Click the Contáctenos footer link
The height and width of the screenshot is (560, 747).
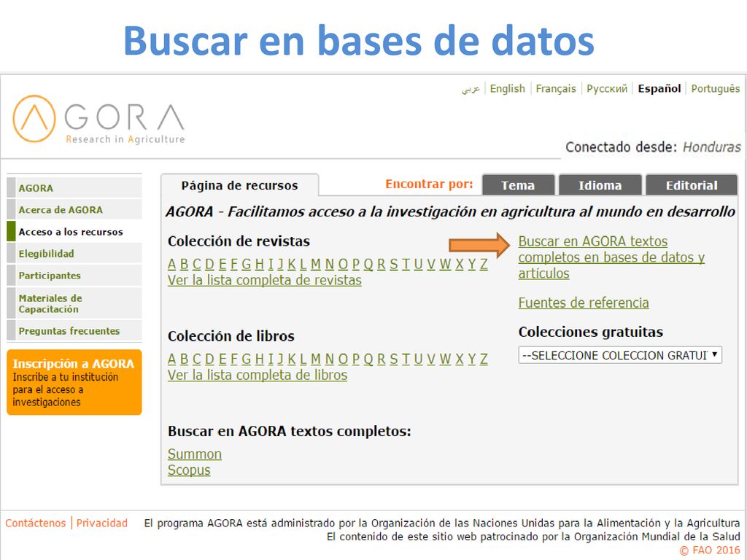[35, 523]
